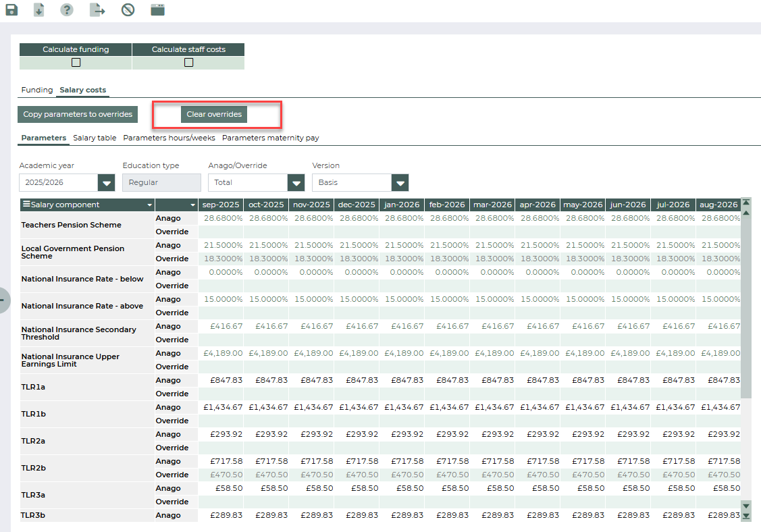Image resolution: width=761 pixels, height=532 pixels.
Task: Switch to the Funding tab
Action: coord(36,90)
